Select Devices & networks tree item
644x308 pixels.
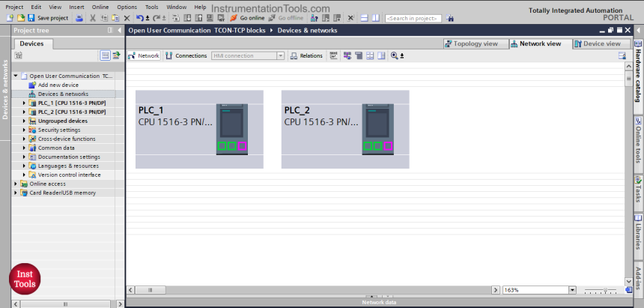point(63,94)
